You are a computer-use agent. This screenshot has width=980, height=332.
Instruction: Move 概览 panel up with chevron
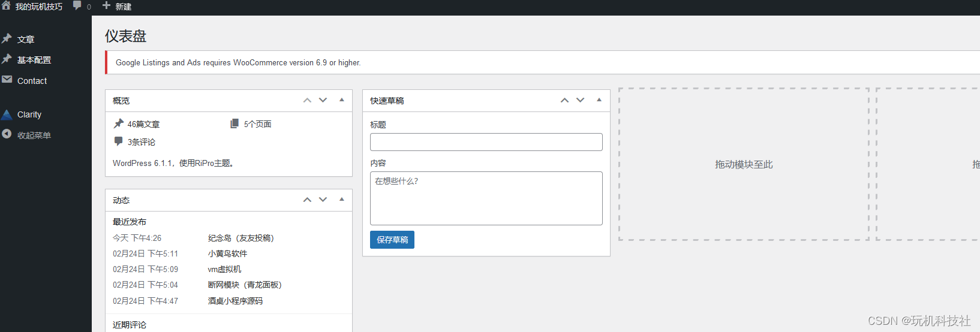click(307, 100)
